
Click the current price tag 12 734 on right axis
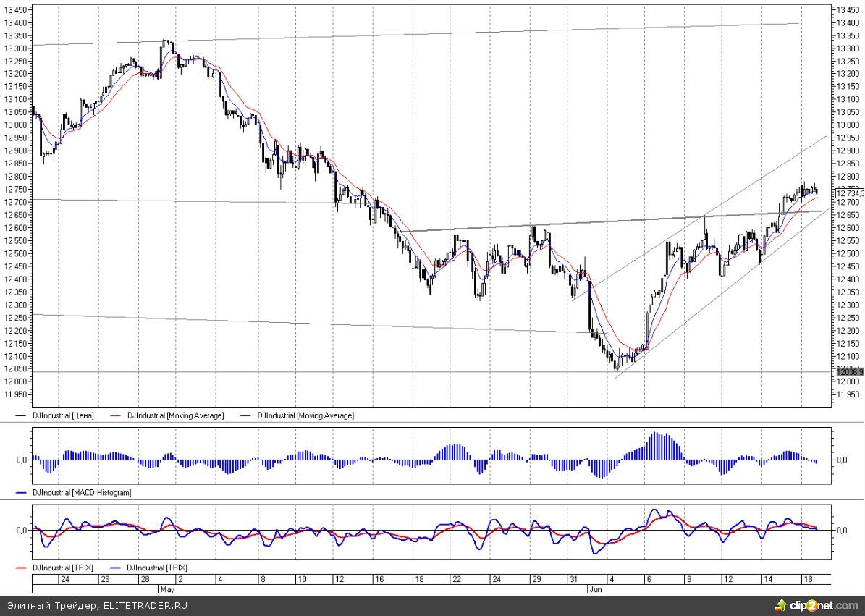[x=848, y=193]
